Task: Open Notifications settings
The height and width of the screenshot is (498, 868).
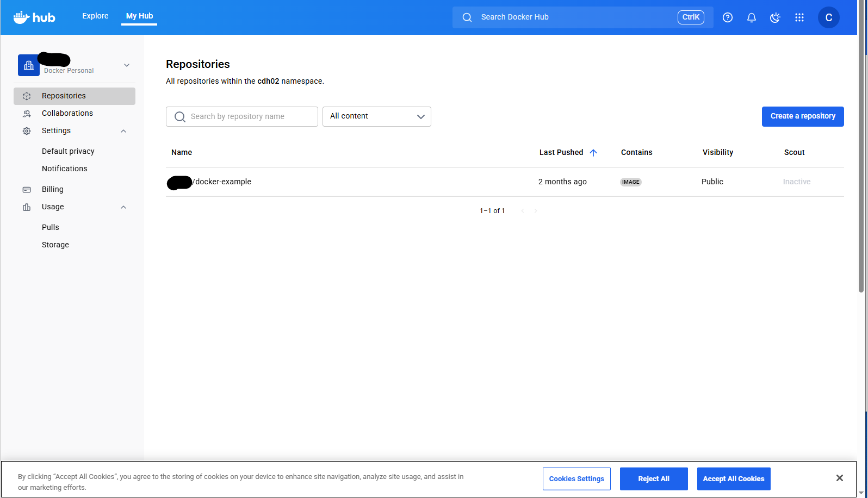Action: click(64, 169)
